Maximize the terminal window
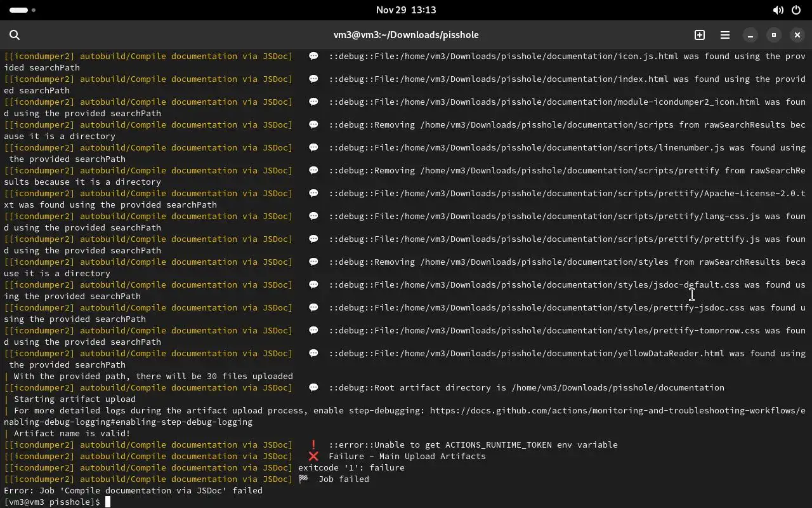812x508 pixels. (773, 35)
